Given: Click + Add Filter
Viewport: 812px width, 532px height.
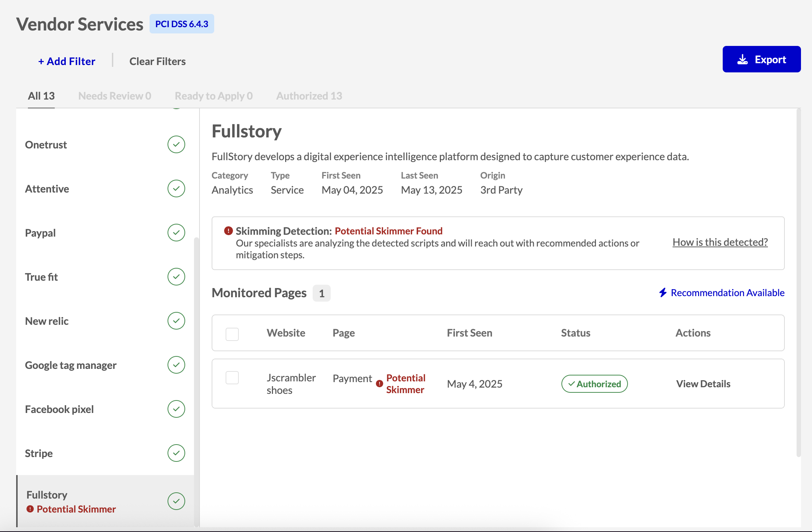Looking at the screenshot, I should (x=67, y=61).
